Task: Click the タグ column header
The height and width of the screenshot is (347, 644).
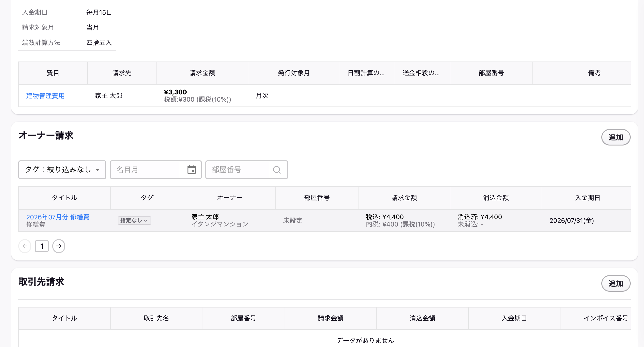Action: click(147, 198)
